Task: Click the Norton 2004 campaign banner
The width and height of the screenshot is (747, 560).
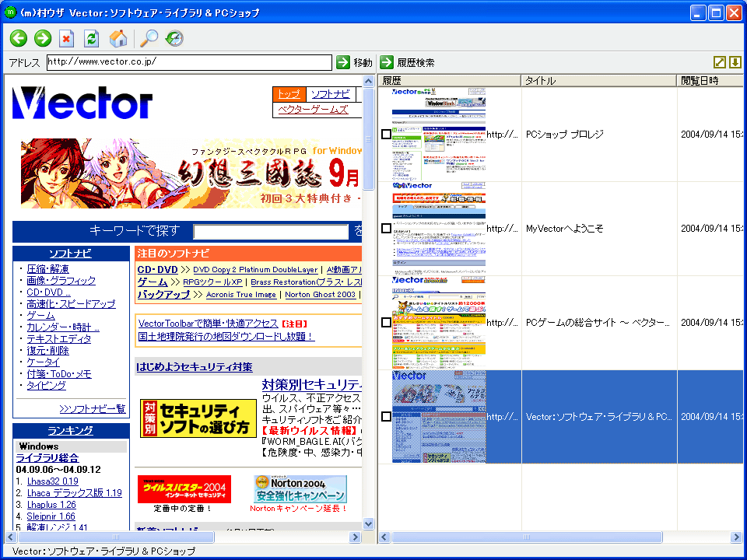Action: coord(300,489)
